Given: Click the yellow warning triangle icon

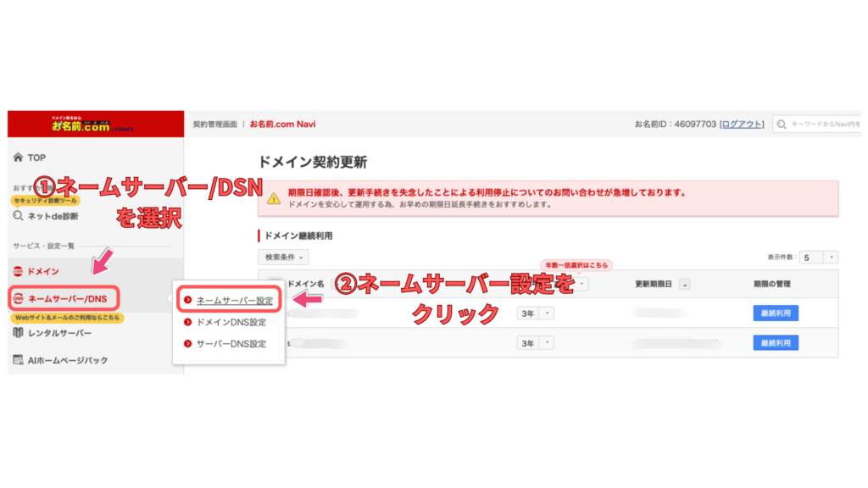Looking at the screenshot, I should 274,198.
